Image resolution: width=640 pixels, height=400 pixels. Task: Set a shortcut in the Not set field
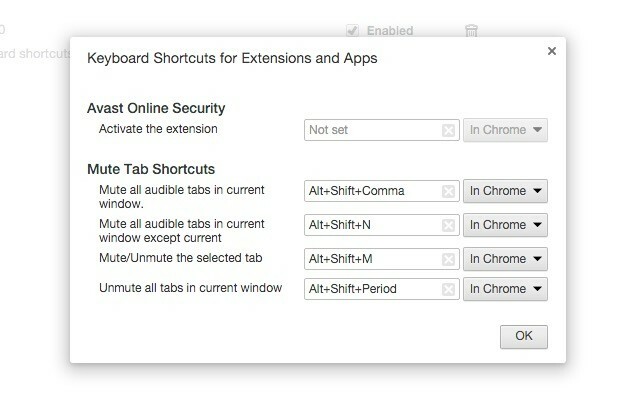382,130
